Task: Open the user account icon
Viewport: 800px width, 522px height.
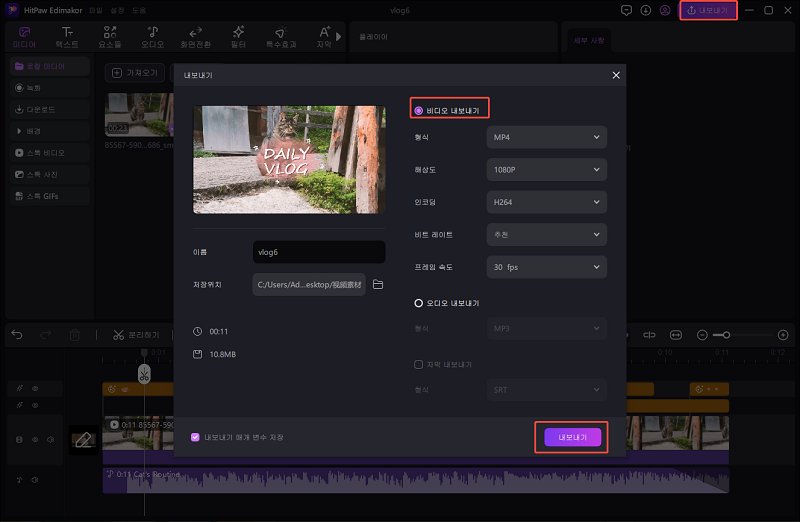Action: click(x=665, y=10)
